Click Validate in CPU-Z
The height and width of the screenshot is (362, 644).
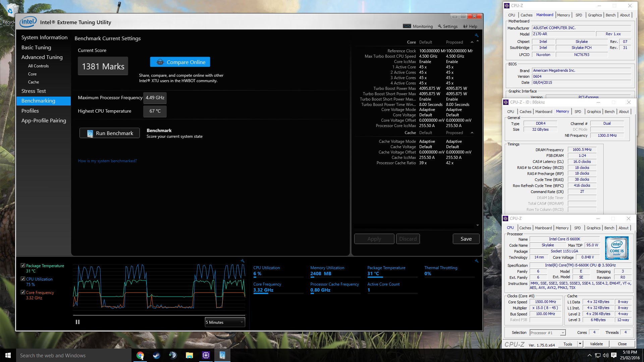click(x=596, y=344)
